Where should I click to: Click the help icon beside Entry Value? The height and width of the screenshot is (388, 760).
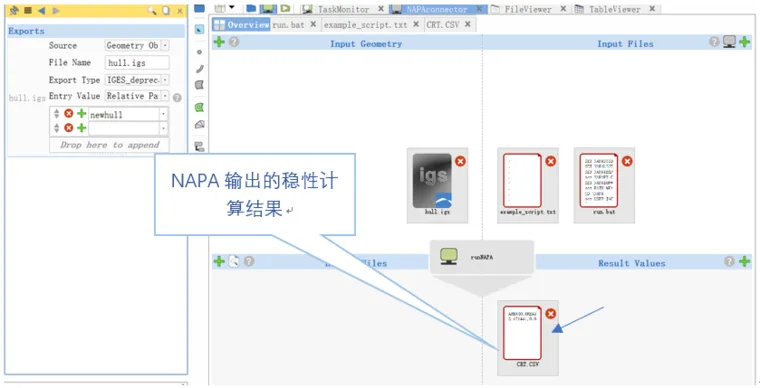point(177,97)
